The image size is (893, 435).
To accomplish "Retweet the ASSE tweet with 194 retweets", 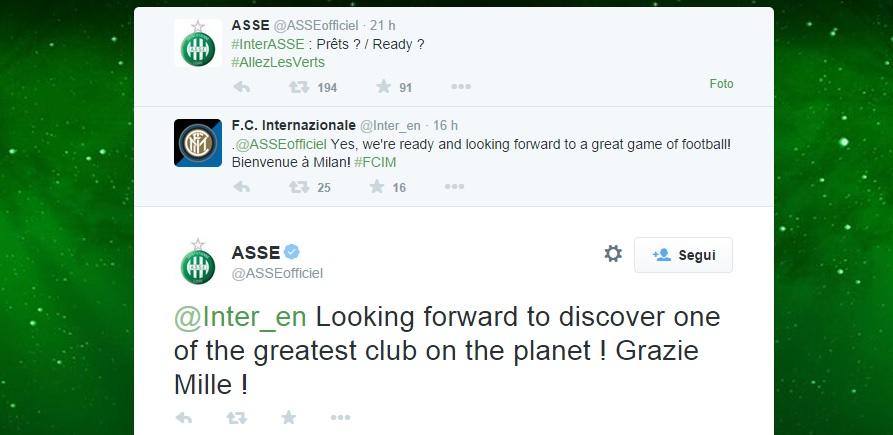I will (299, 87).
